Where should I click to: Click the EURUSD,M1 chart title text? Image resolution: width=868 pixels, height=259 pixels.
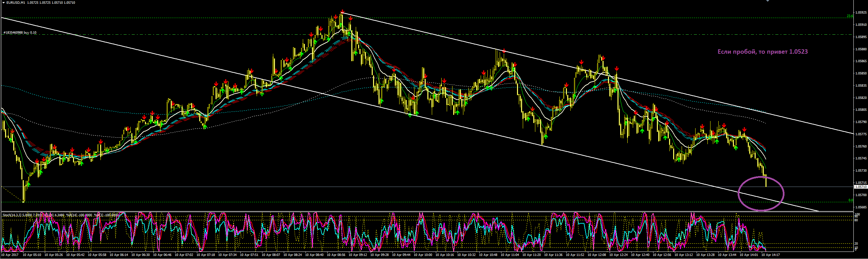[16, 3]
